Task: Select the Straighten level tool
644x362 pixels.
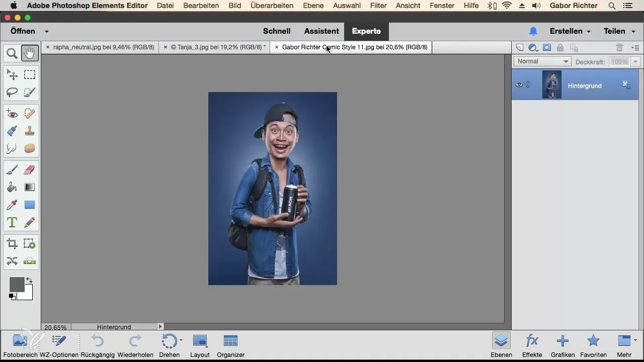Action: pyautogui.click(x=30, y=261)
